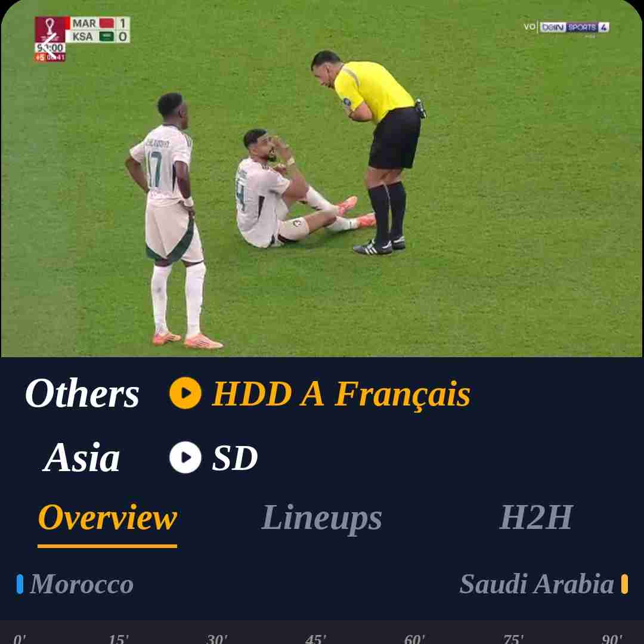Open the Morocco team name
644x644 pixels.
tap(82, 584)
